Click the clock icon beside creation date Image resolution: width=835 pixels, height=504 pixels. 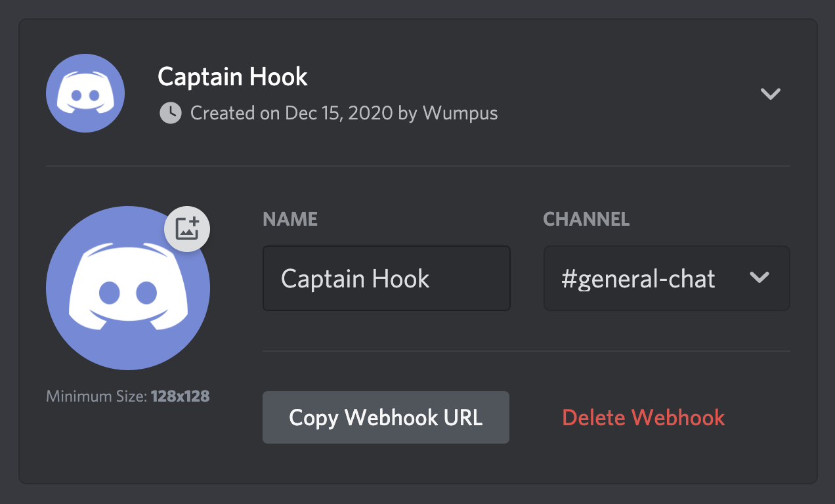click(169, 113)
